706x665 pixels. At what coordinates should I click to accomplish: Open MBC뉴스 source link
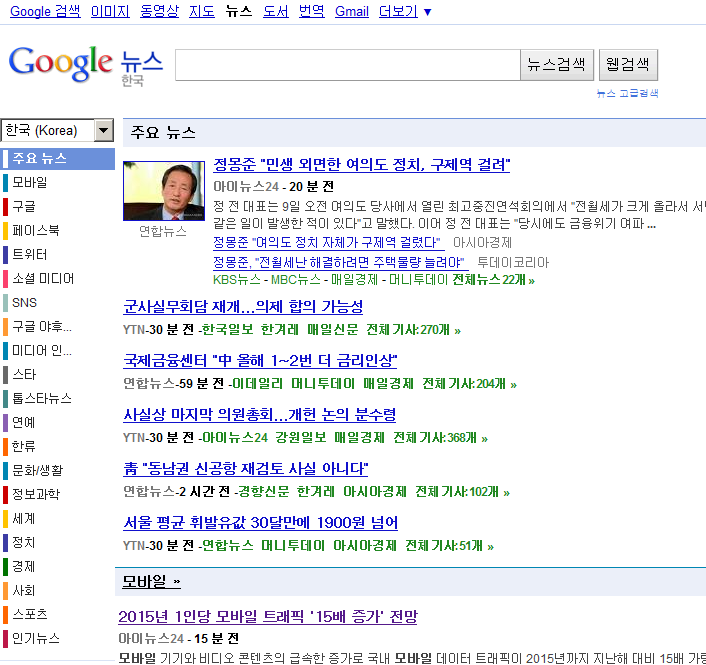[295, 280]
